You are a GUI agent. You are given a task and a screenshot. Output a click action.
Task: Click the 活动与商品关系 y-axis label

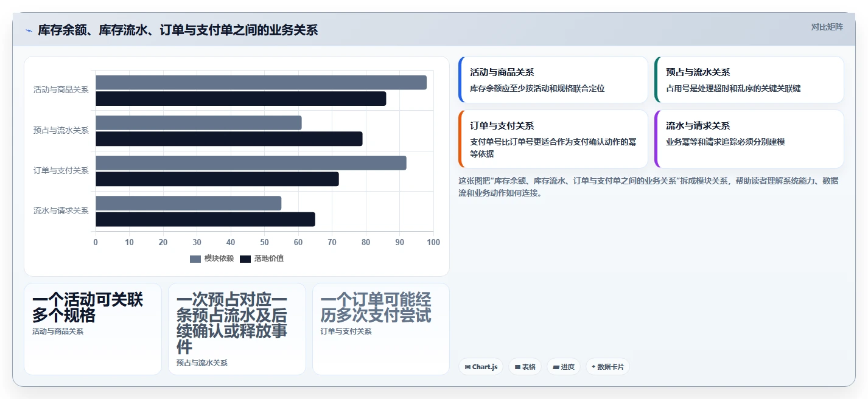coord(61,90)
